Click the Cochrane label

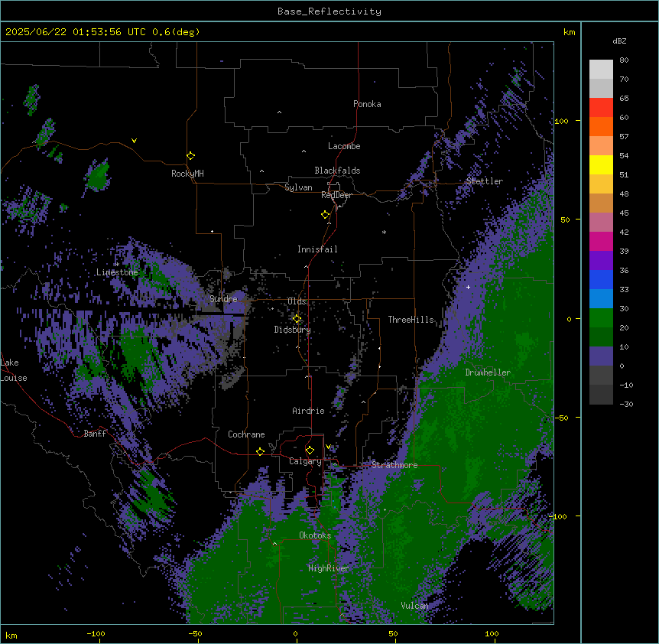click(246, 434)
